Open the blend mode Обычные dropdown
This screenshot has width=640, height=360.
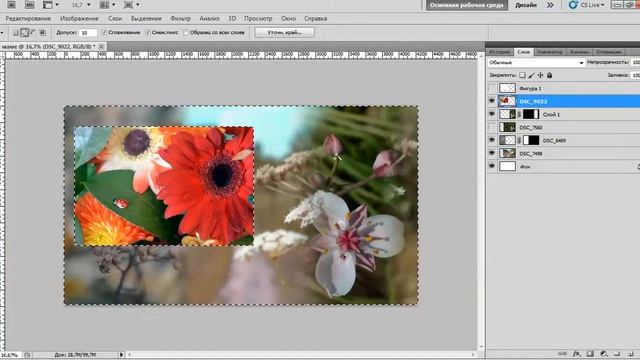[x=536, y=62]
